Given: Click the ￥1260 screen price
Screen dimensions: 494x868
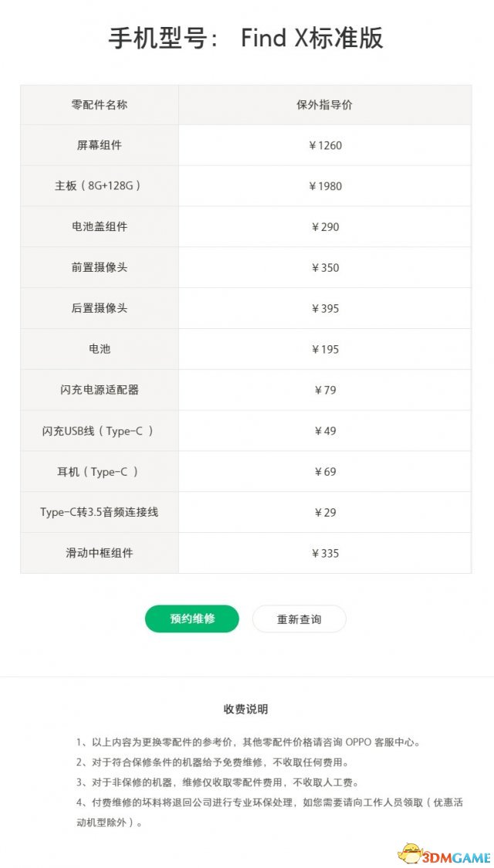Looking at the screenshot, I should [x=325, y=146].
